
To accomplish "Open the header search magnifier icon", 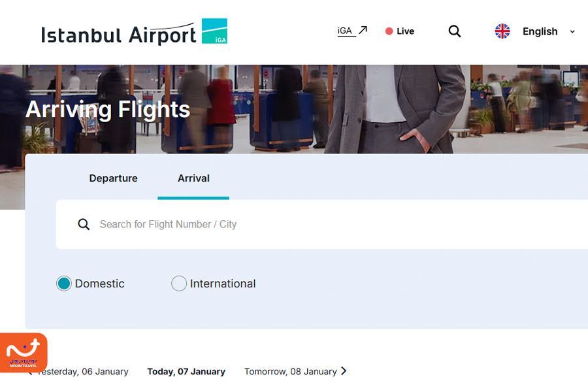I will pyautogui.click(x=455, y=31).
